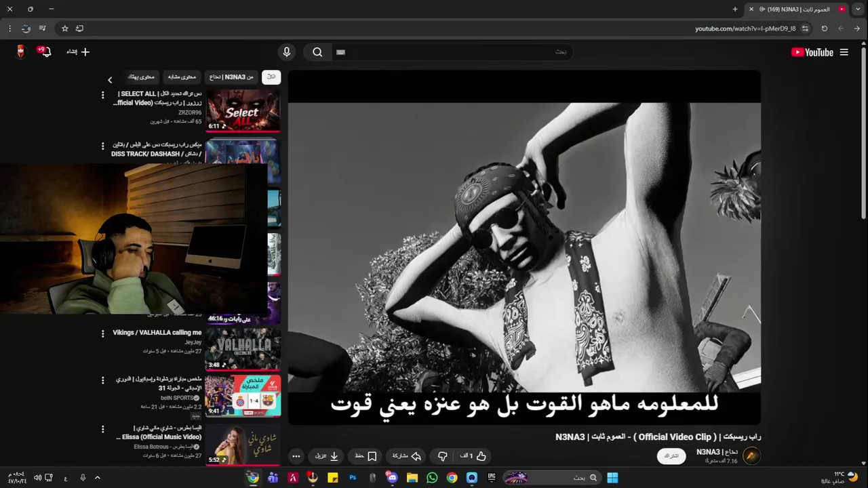Open options for DISS TRACK DASHASH video
This screenshot has width=868, height=488.
click(x=102, y=146)
